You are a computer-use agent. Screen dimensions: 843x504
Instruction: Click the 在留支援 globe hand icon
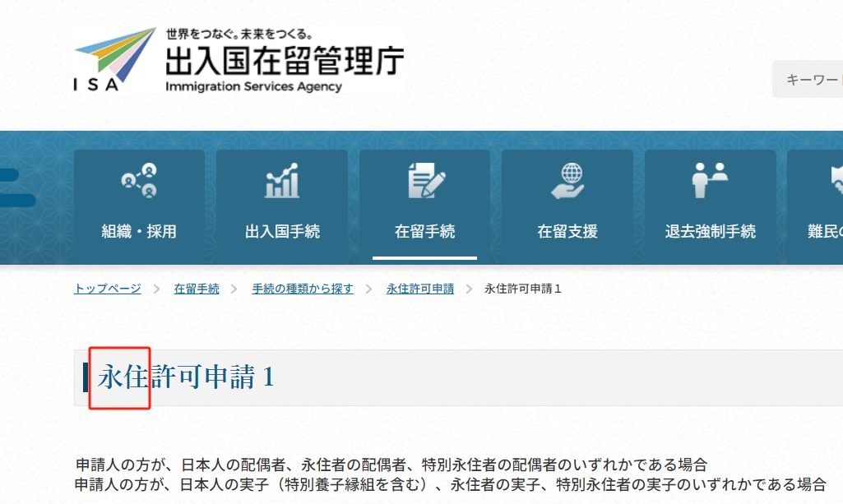point(568,181)
